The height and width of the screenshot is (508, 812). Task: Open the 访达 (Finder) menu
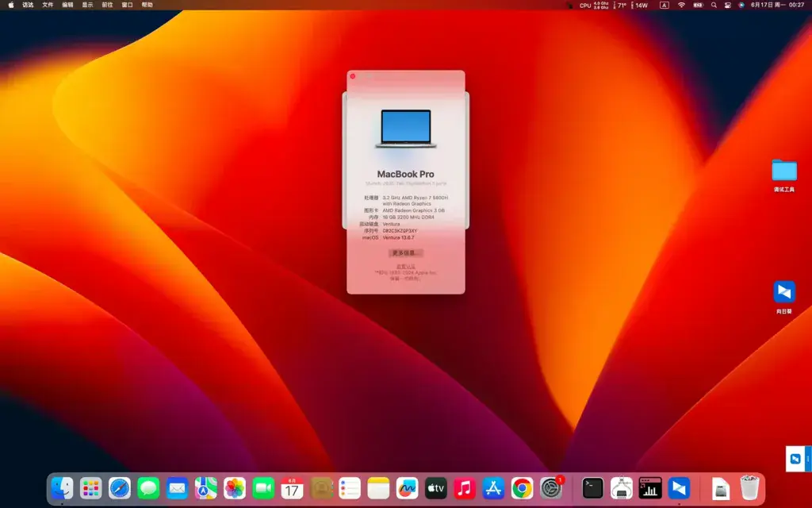[x=28, y=5]
